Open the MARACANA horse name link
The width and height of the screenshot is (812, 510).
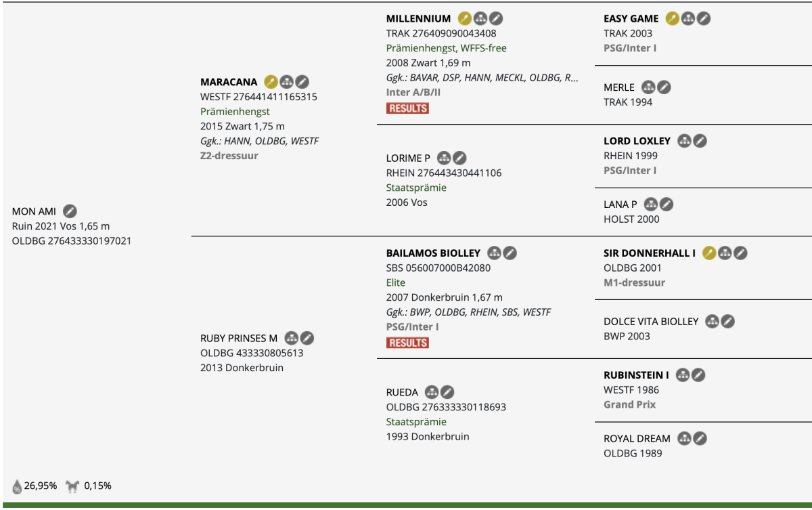click(x=229, y=82)
